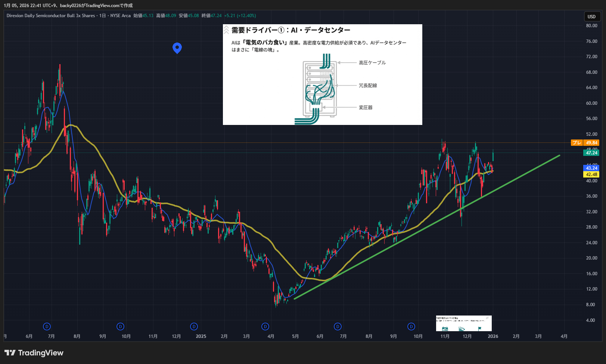
Task: Open the dividend D marker near October 2025
Action: pyautogui.click(x=411, y=327)
